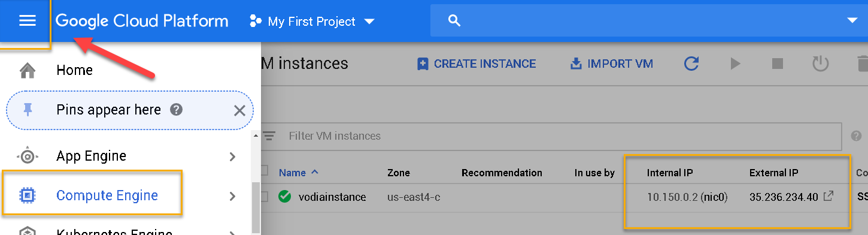Click the refresh instances icon

(691, 64)
